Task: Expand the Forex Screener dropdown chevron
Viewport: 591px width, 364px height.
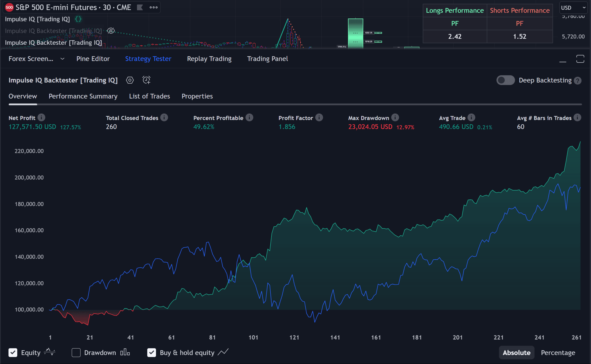Action: click(62, 59)
